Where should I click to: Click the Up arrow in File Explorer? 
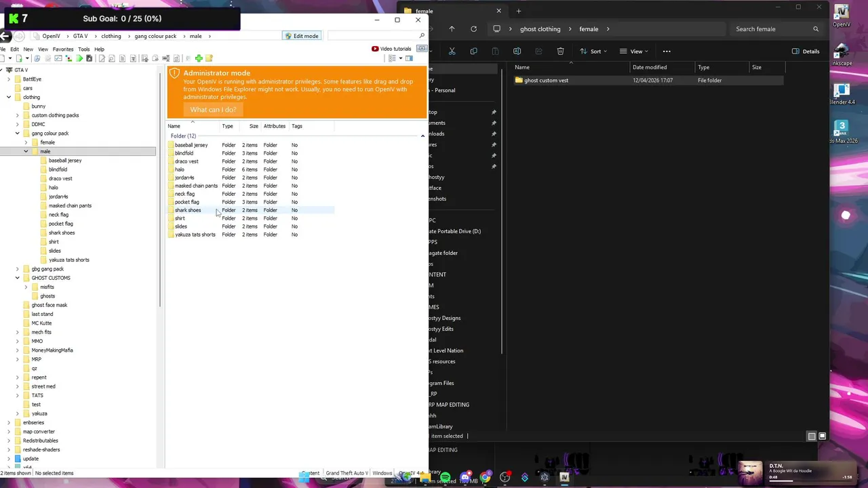452,29
